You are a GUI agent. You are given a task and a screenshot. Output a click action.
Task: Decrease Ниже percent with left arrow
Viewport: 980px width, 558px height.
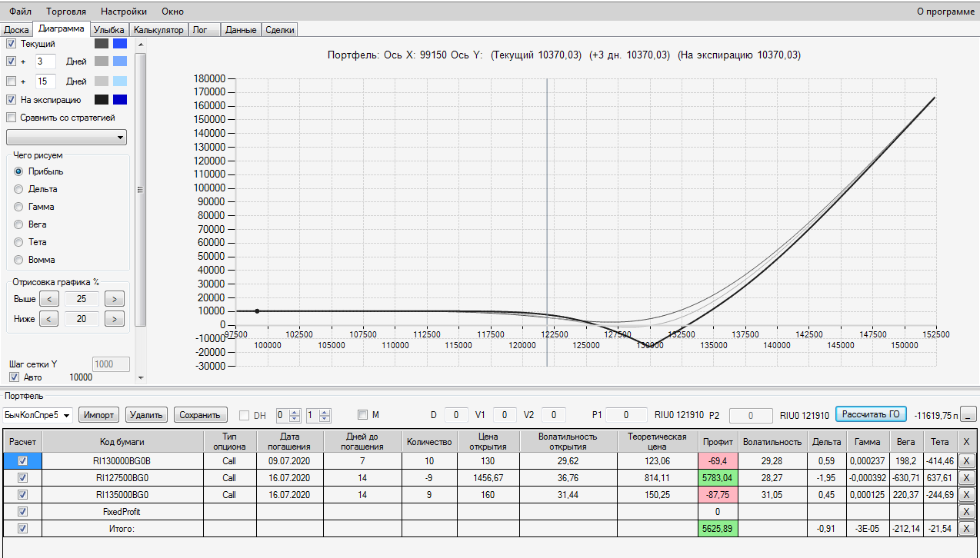point(48,318)
